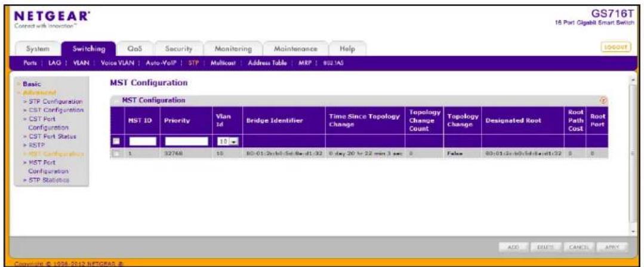The height and width of the screenshot is (267, 644).
Task: Click the ADD button
Action: point(513,247)
